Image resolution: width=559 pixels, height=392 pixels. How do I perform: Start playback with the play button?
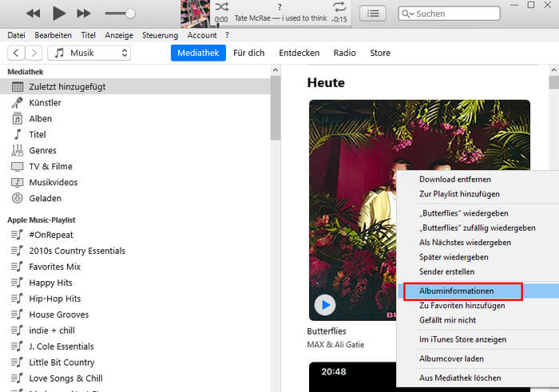coord(59,14)
